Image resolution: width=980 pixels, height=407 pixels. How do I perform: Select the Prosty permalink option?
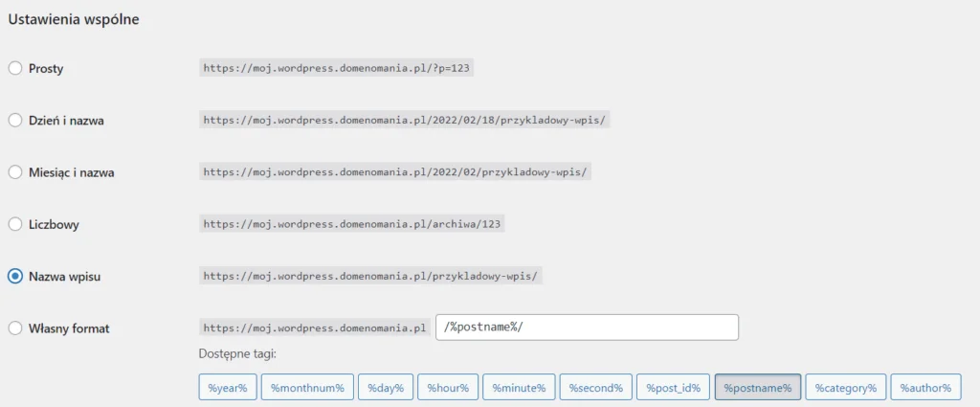[x=15, y=68]
